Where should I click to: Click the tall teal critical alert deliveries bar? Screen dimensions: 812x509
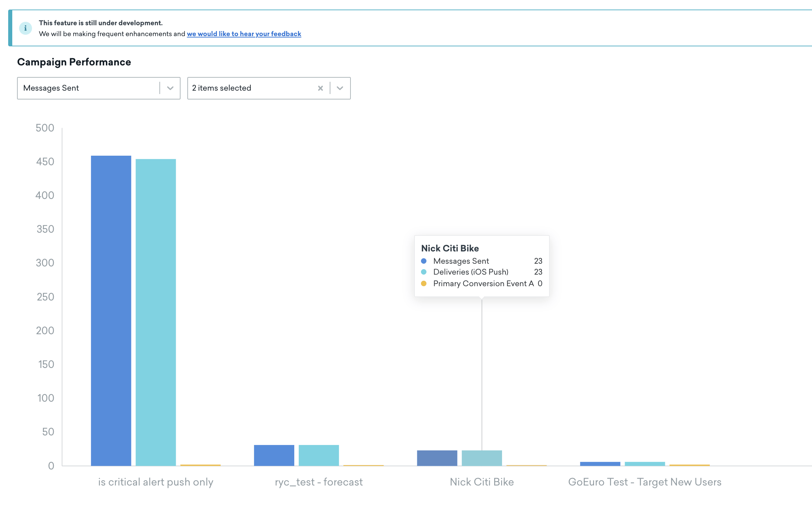(x=156, y=312)
